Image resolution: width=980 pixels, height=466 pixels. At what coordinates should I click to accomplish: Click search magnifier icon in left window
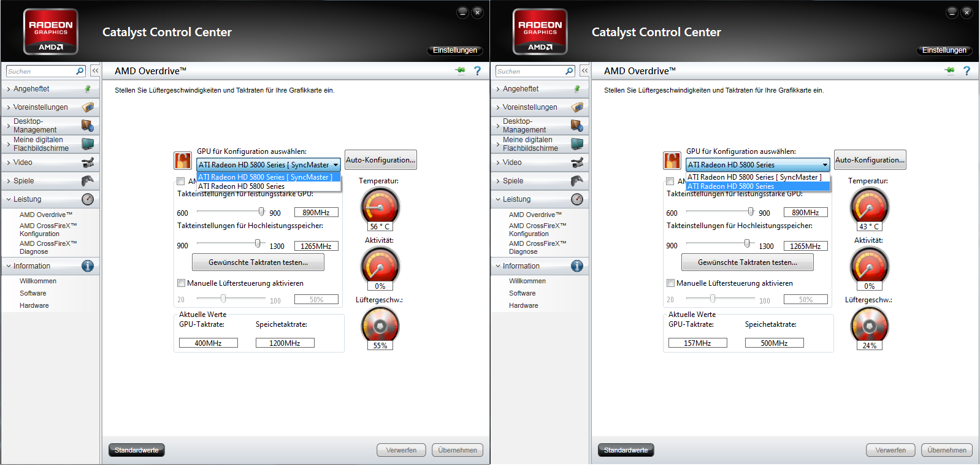80,71
